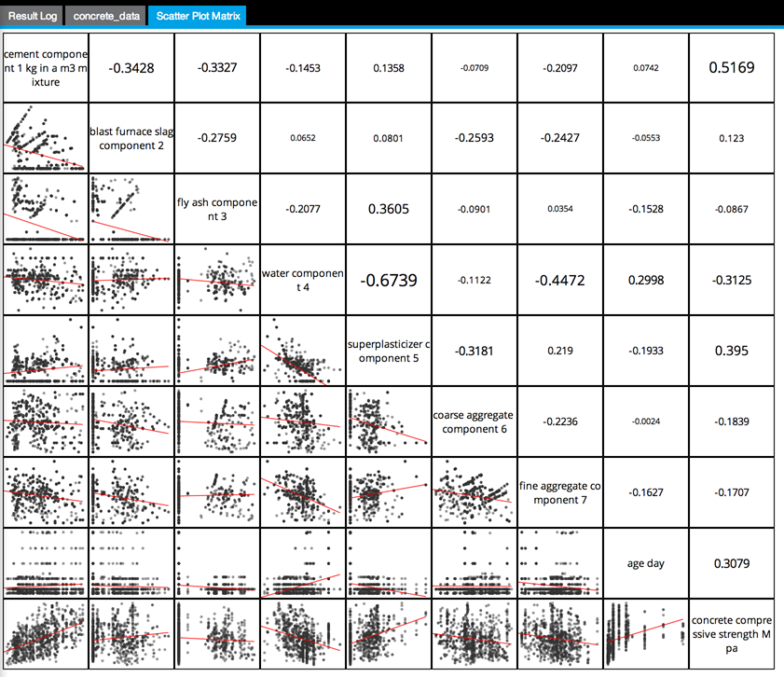Open scatter plot of compressive strength versus cement

[x=45, y=633]
